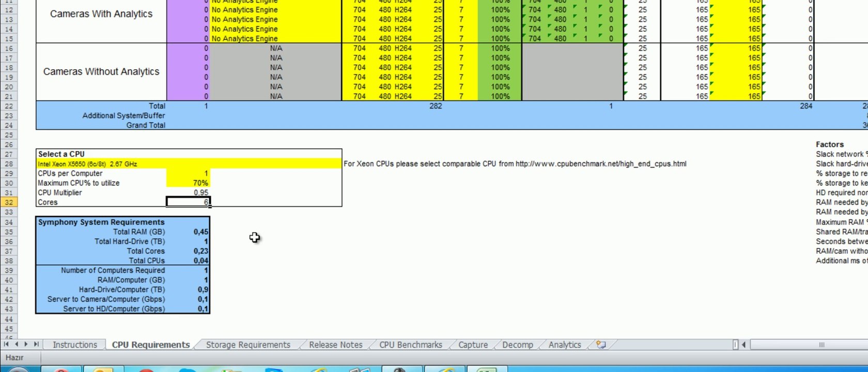Click the Insert Worksheet icon after Analytics

(x=600, y=345)
